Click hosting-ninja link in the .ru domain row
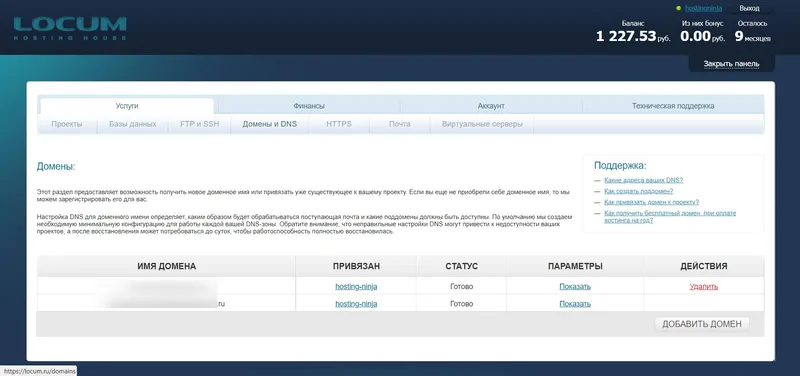This screenshot has width=800, height=376. click(356, 304)
